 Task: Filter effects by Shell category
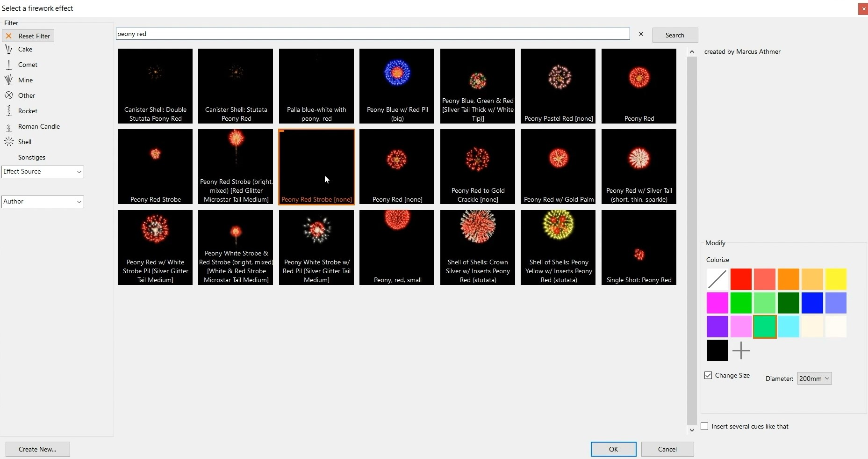pyautogui.click(x=18, y=142)
